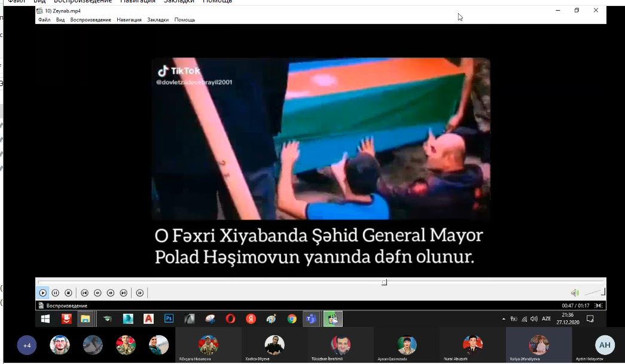The height and width of the screenshot is (364, 625).
Task: Pause the Zeynəb.mp4 video
Action: [56, 293]
